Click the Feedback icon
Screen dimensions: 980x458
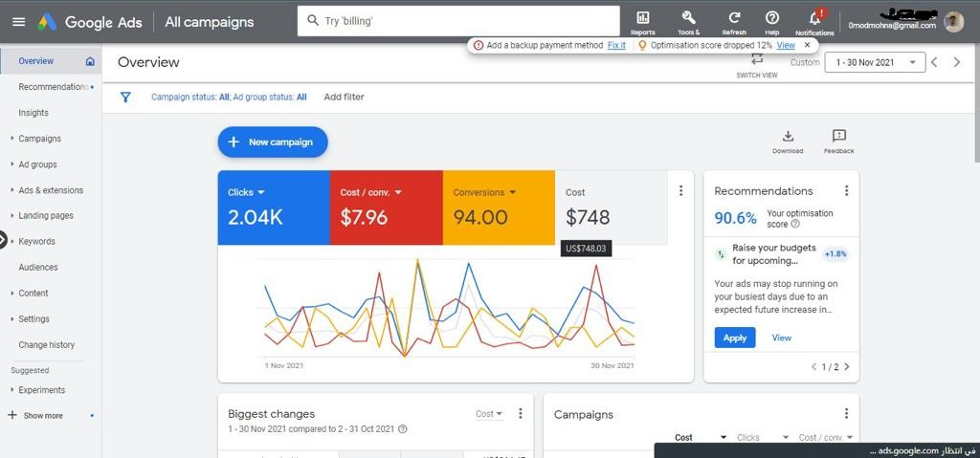(839, 136)
